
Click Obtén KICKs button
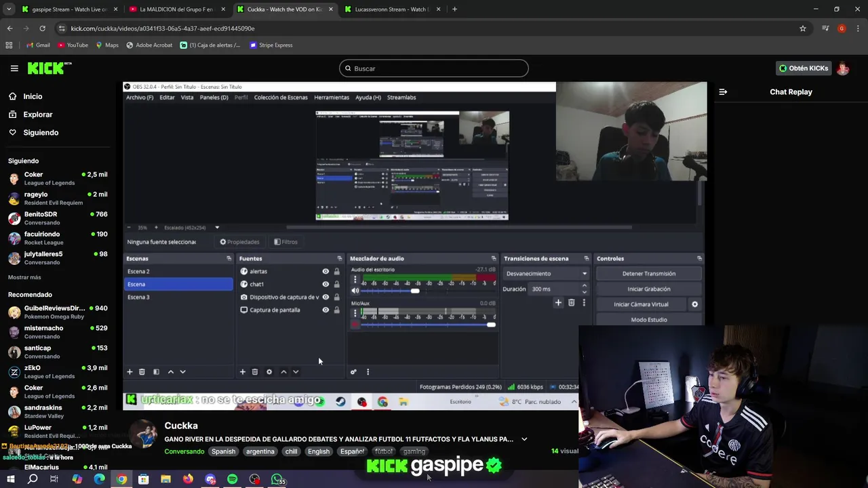coord(804,68)
